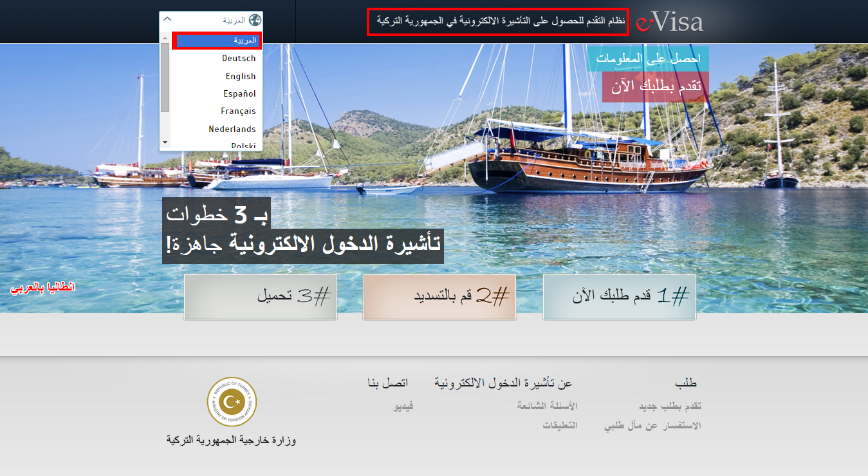The image size is (868, 476).
Task: Select step #2 قم بالتسديد
Action: click(439, 297)
